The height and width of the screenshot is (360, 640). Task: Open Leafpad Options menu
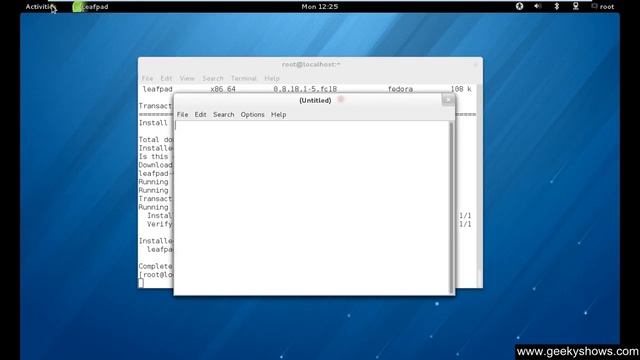pyautogui.click(x=252, y=115)
